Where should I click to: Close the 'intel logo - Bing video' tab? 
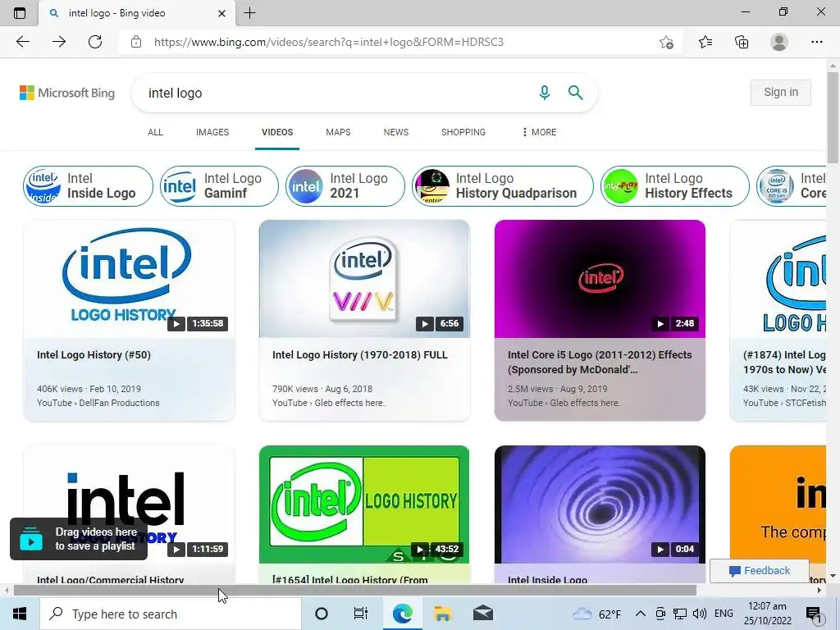tap(221, 13)
